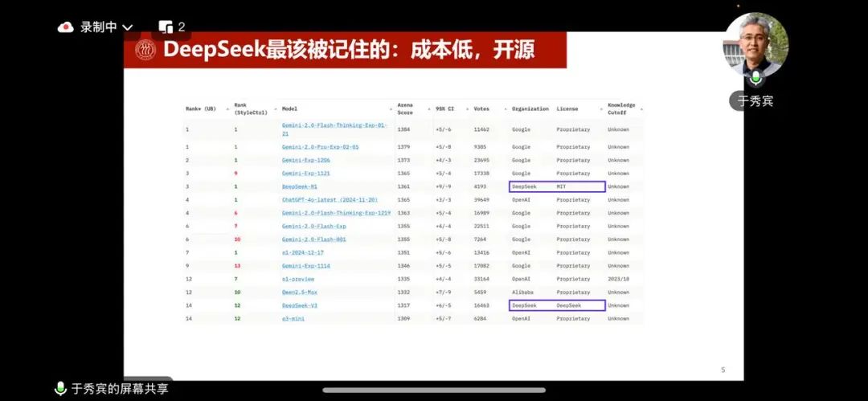This screenshot has height=401, width=868.
Task: Click the Model column sort arrow
Action: click(x=391, y=109)
